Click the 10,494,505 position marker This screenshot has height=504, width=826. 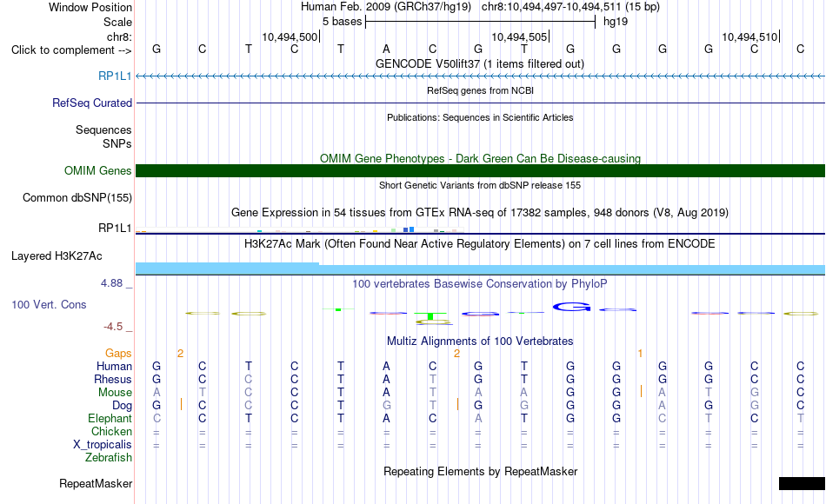coord(521,36)
